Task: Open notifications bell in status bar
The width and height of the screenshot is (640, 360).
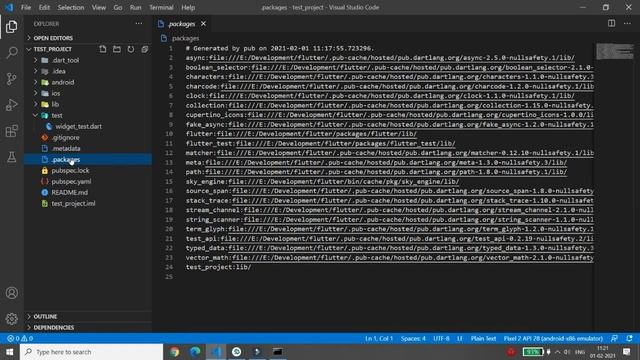Action: [x=629, y=338]
